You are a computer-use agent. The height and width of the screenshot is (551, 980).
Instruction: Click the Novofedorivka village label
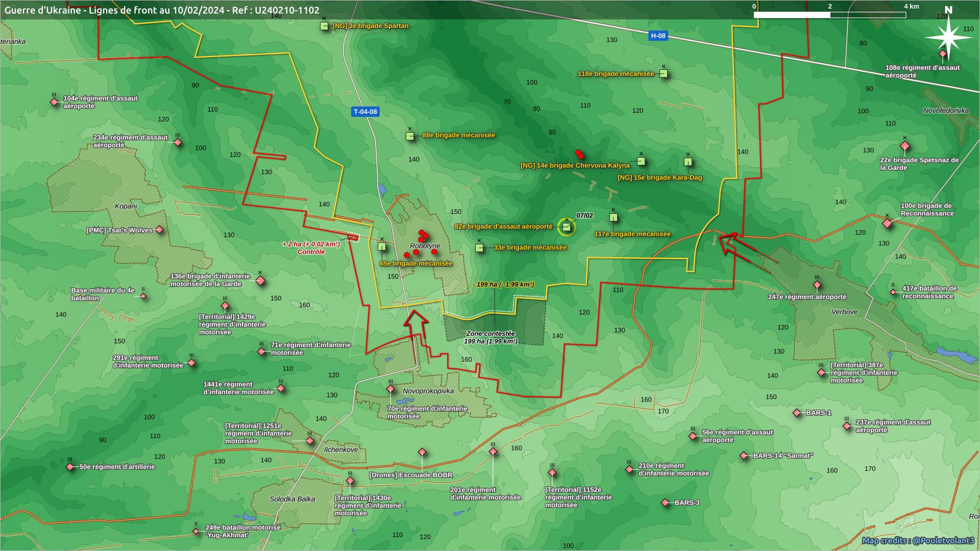[946, 110]
